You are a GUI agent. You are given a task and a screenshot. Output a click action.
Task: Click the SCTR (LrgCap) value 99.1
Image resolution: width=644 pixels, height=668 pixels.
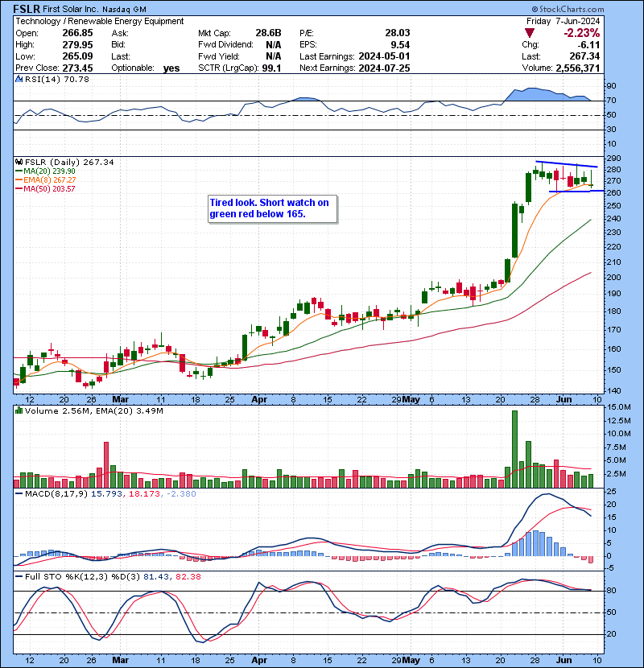click(x=271, y=68)
